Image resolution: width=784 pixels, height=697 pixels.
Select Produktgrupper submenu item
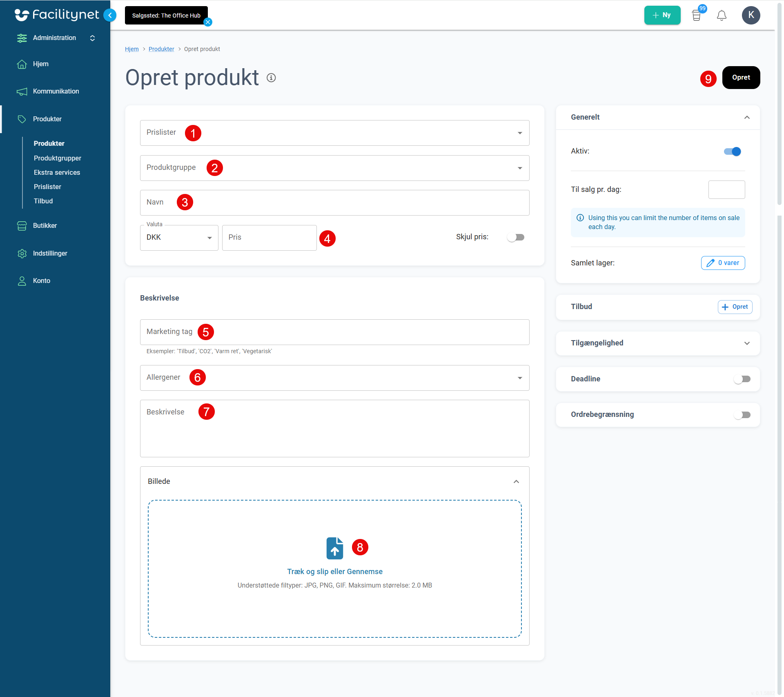58,158
